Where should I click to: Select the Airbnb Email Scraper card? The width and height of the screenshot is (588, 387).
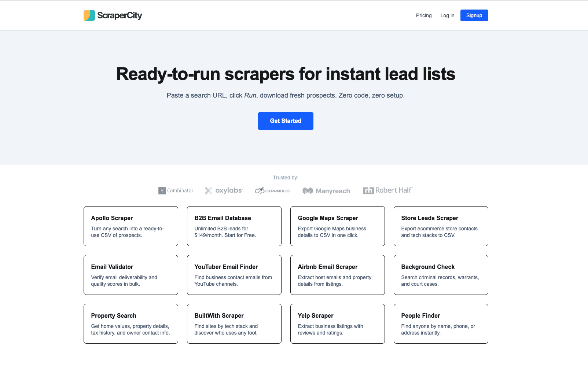tap(338, 275)
